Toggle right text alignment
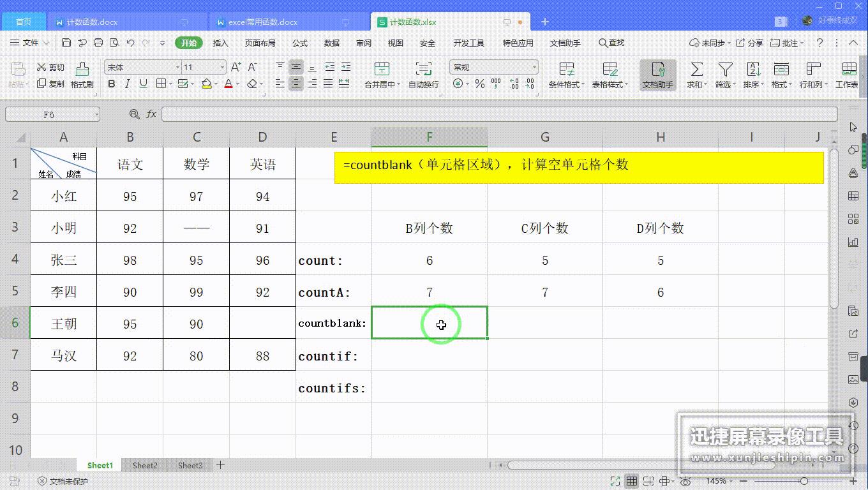Viewport: 868px width, 490px height. 312,84
